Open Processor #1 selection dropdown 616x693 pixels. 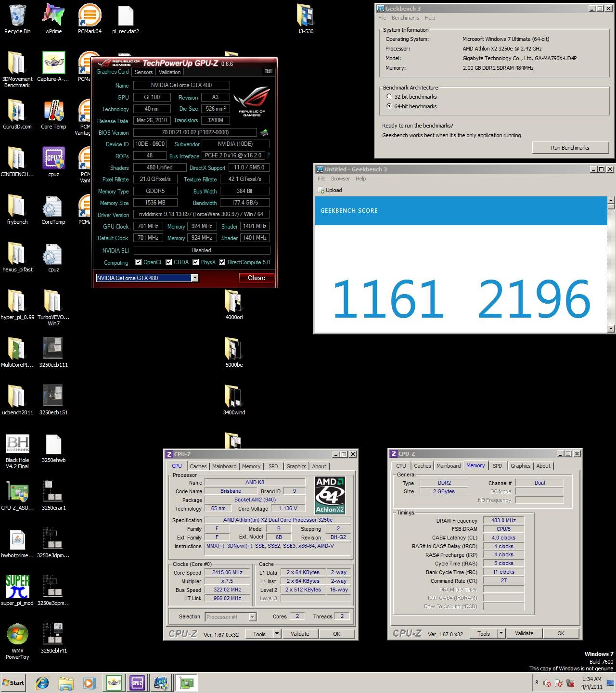click(x=253, y=616)
